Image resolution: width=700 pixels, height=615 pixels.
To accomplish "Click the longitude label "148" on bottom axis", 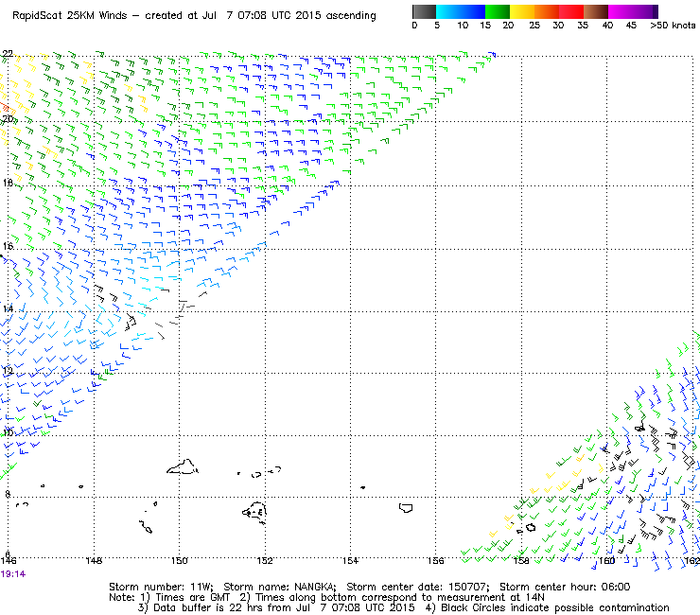I will (94, 560).
